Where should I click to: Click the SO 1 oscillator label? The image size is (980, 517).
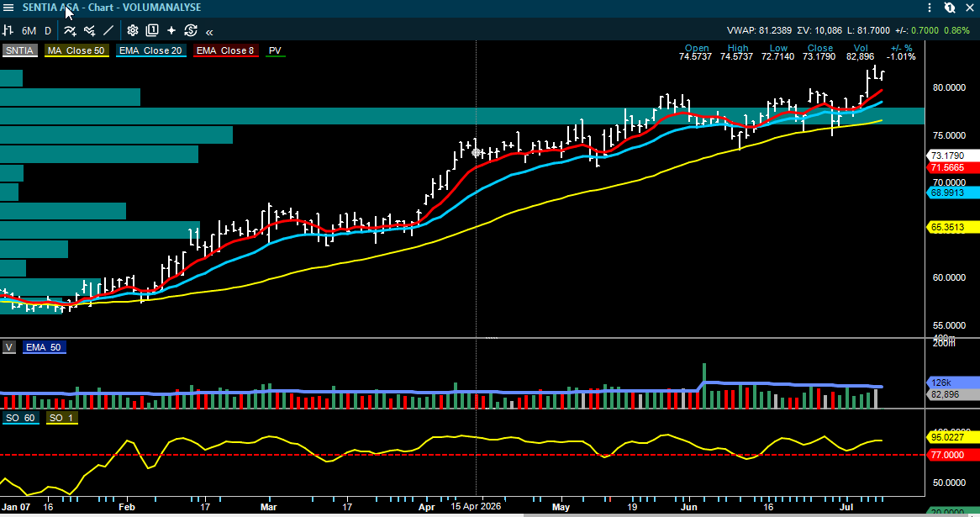point(61,418)
